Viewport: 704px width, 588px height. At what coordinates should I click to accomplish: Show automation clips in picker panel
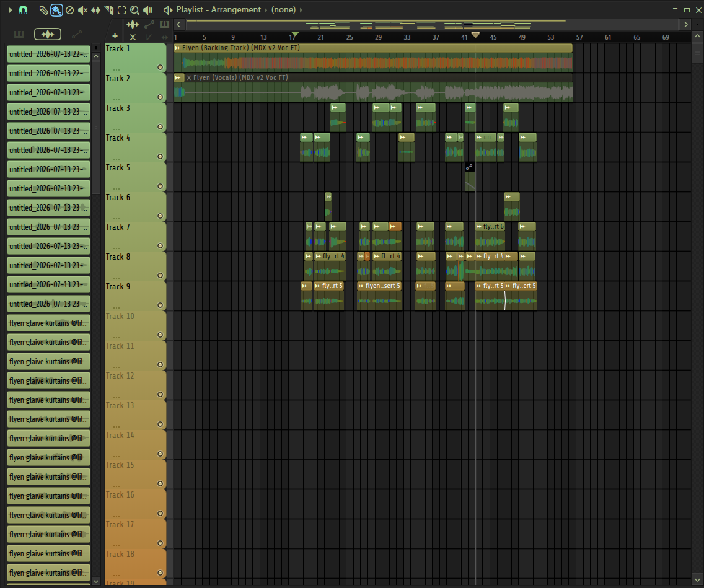click(77, 34)
